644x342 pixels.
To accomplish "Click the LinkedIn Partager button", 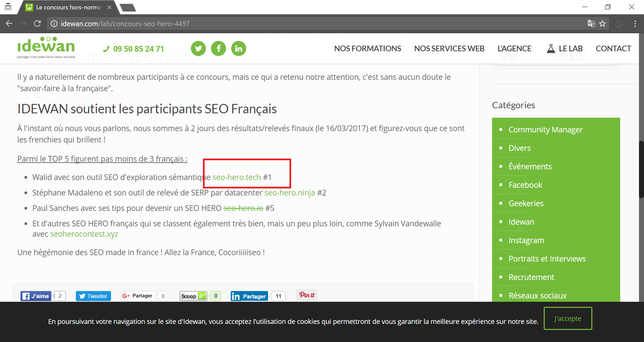I will [x=249, y=296].
